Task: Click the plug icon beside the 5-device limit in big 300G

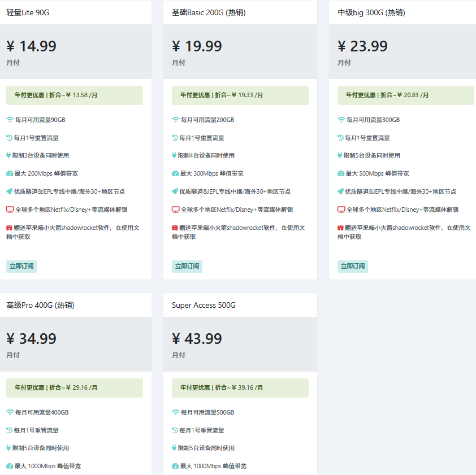Action: [340, 156]
